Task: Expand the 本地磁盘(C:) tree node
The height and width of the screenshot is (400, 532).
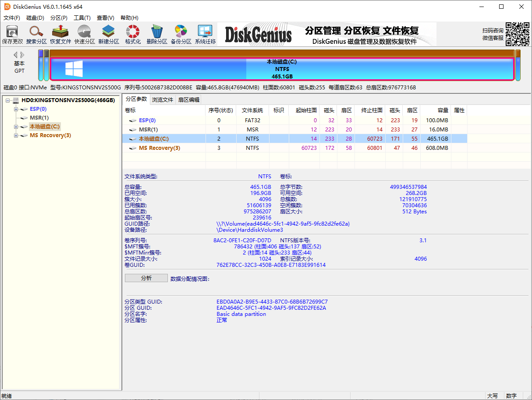Action: [x=16, y=127]
